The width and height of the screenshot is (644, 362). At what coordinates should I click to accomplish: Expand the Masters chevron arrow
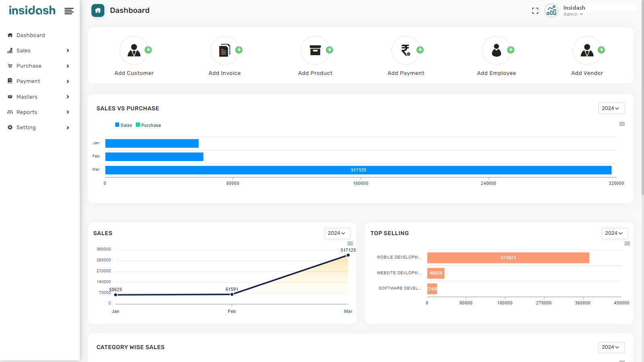point(68,97)
